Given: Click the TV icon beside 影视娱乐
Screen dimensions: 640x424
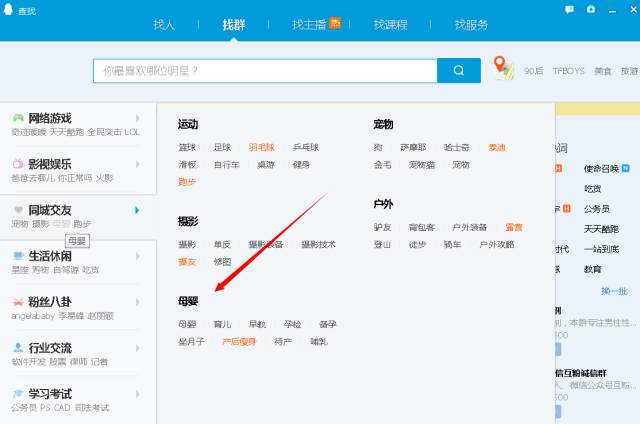Looking at the screenshot, I should (18, 164).
